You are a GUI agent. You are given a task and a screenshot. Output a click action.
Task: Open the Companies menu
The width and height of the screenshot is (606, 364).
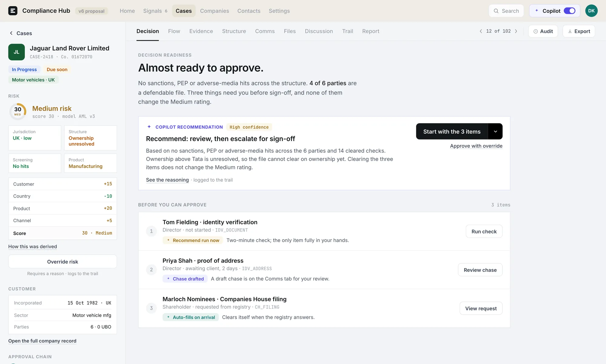click(x=215, y=11)
